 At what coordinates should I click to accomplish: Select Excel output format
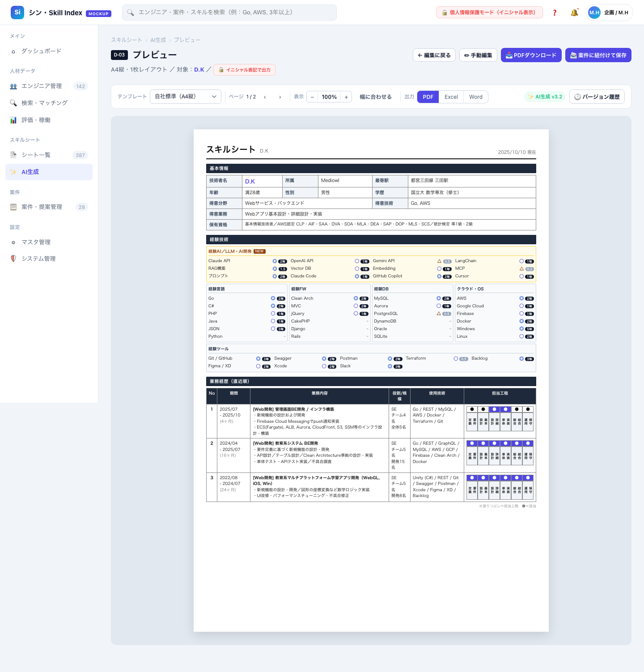tap(451, 97)
